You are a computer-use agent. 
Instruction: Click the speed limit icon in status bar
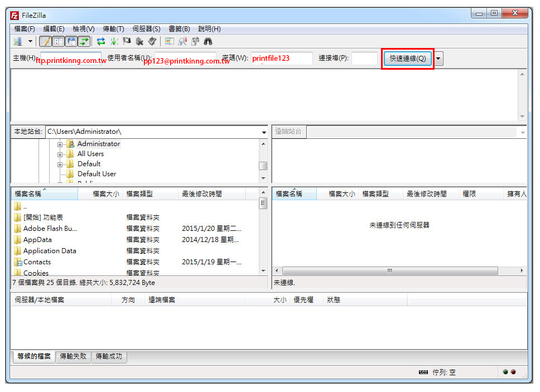423,372
